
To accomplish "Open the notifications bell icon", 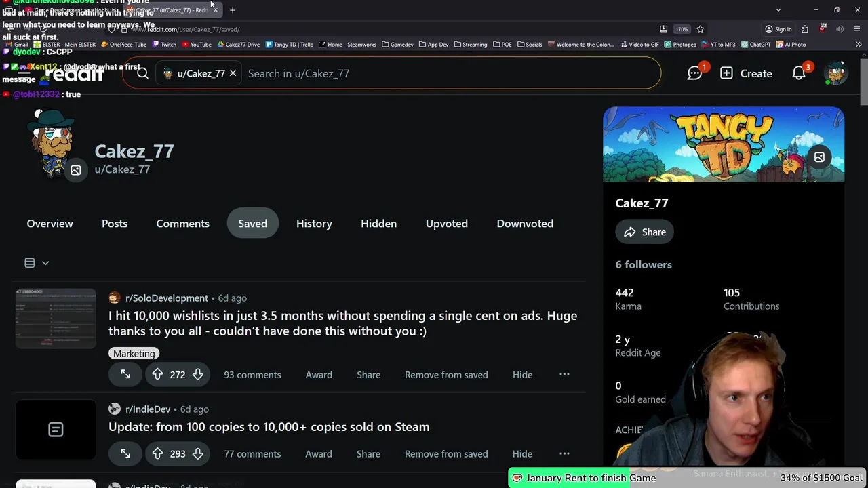I will coord(800,73).
